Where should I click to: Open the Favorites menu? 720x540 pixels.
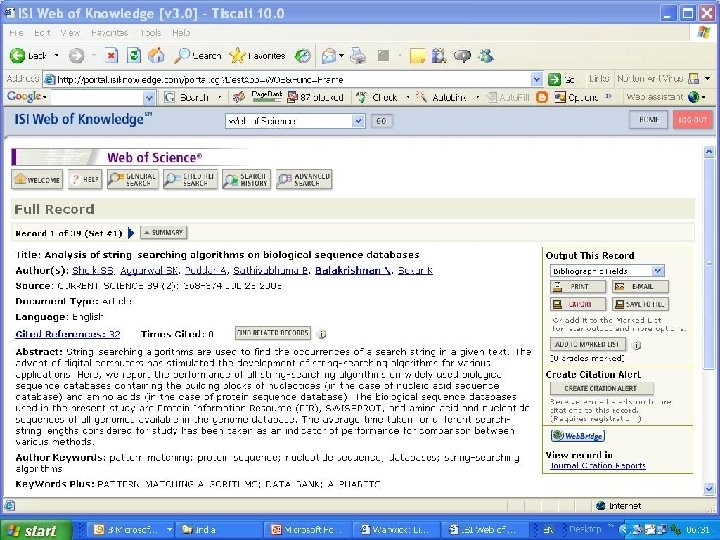(109, 33)
